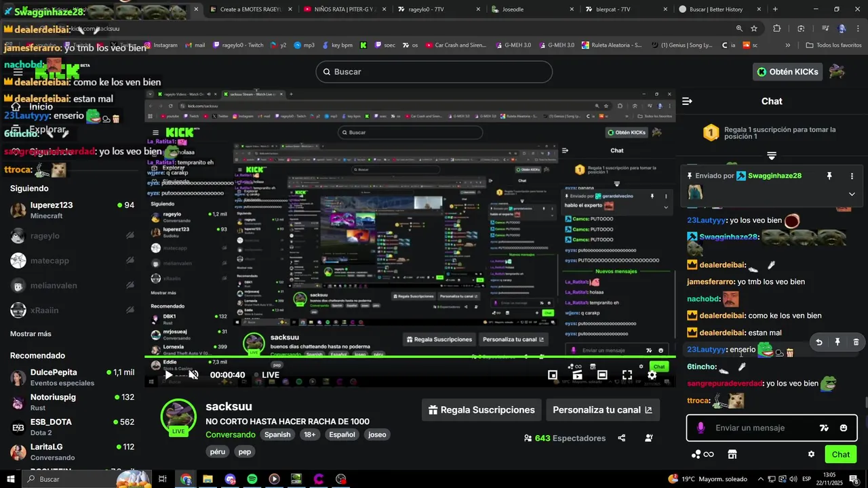The image size is (868, 488).
Task: Switch to Create a EMOTES RAGEYL tab
Action: click(x=250, y=9)
